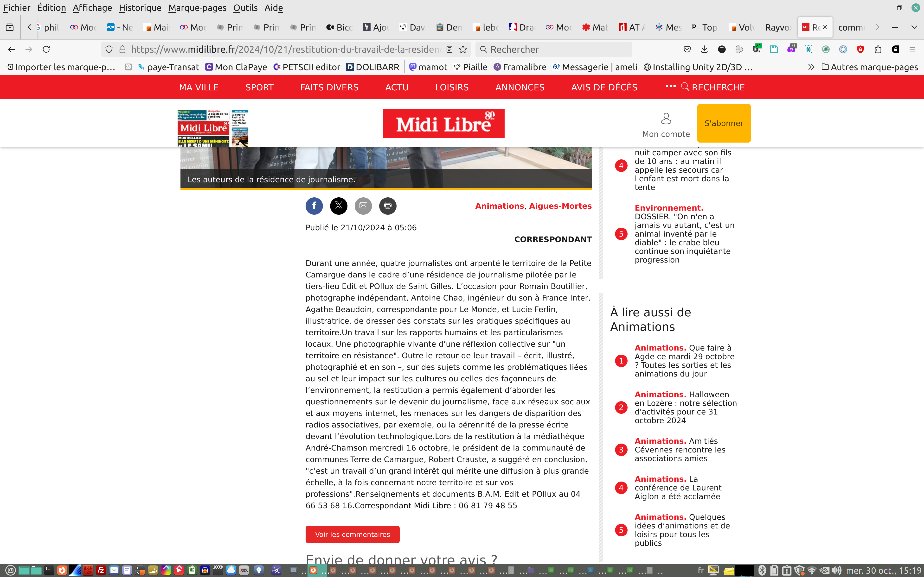Reload the current page
This screenshot has width=924, height=577.
[x=46, y=49]
